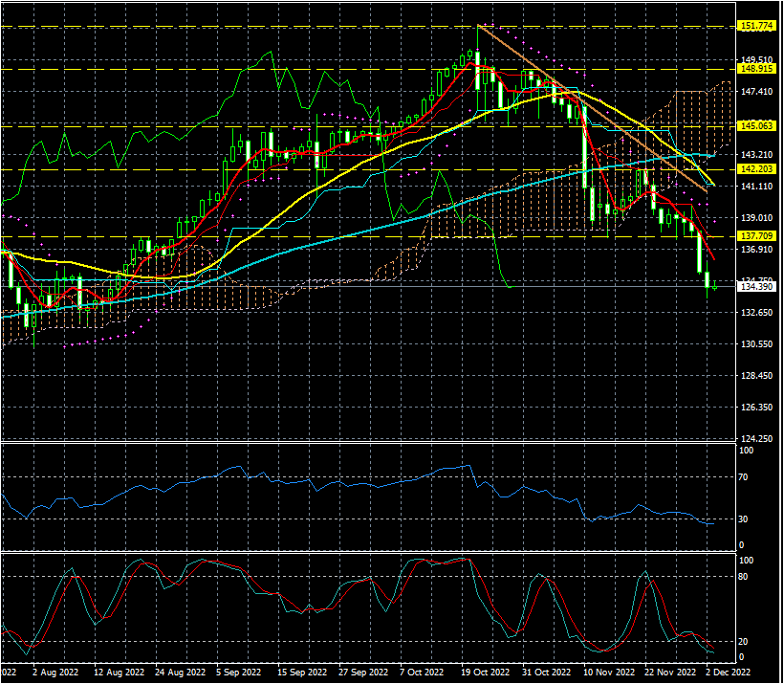Viewport: 784px width, 684px height.
Task: Click the 10 Nov 2022 date label
Action: pyautogui.click(x=608, y=672)
